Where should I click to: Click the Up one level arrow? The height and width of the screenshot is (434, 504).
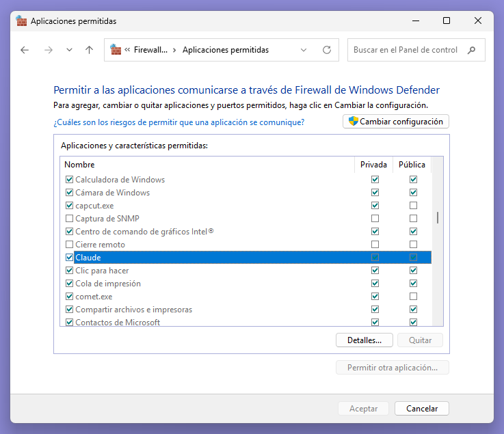[x=89, y=50]
